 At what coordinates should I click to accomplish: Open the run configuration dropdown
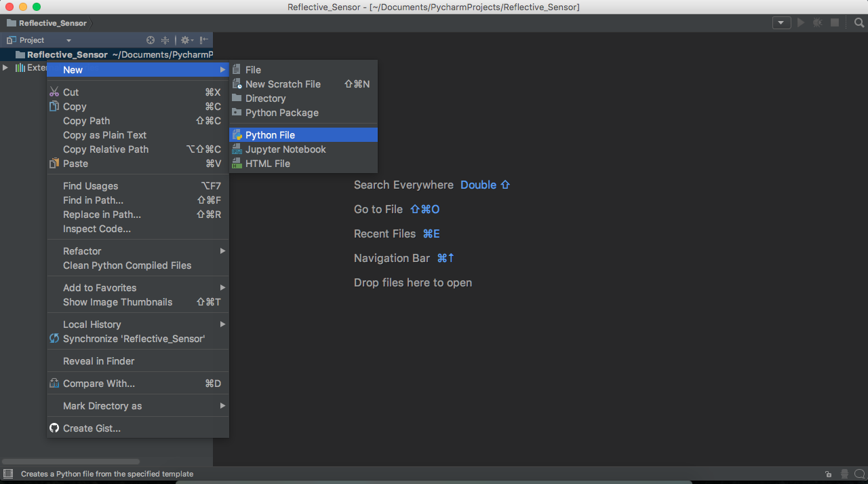pos(781,22)
